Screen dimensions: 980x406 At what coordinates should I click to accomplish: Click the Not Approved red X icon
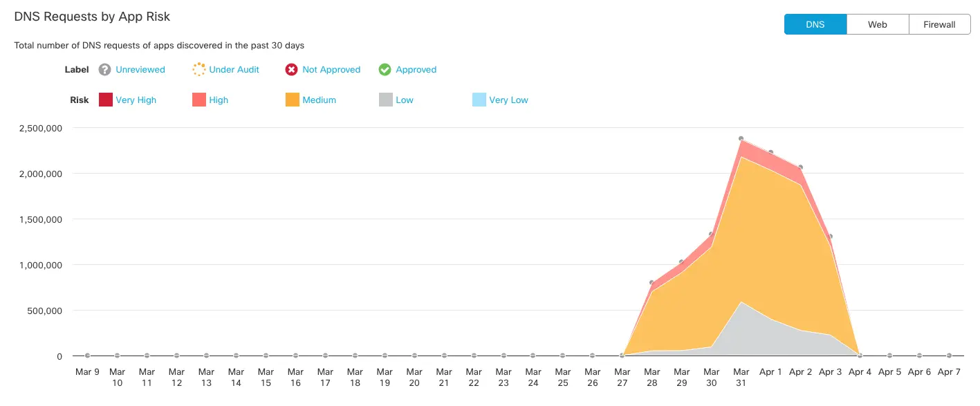pyautogui.click(x=291, y=69)
